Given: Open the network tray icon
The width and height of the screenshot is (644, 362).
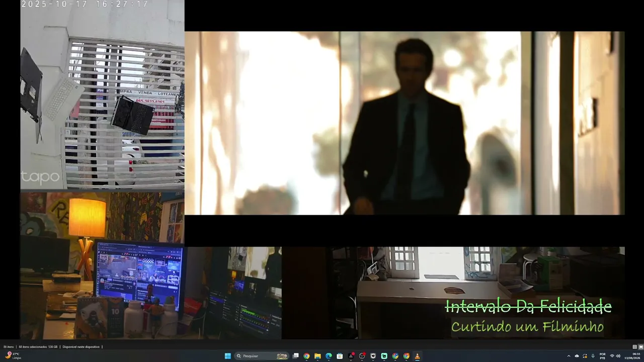Looking at the screenshot, I should (x=612, y=356).
